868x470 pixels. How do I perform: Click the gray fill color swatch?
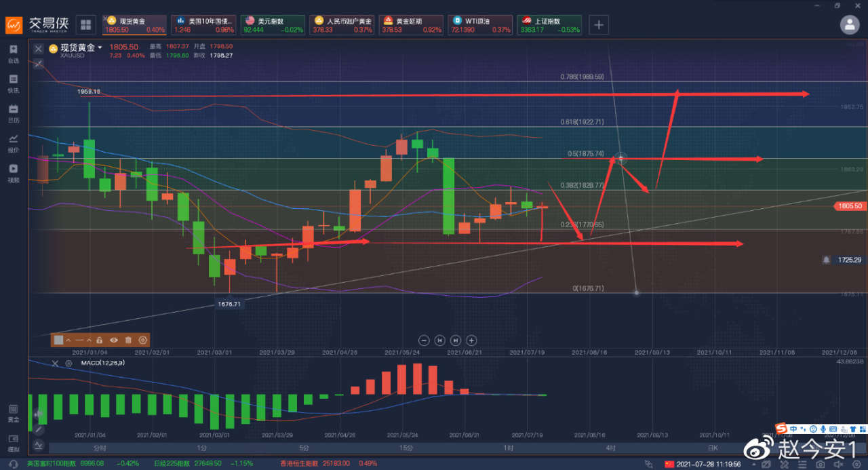click(x=59, y=340)
